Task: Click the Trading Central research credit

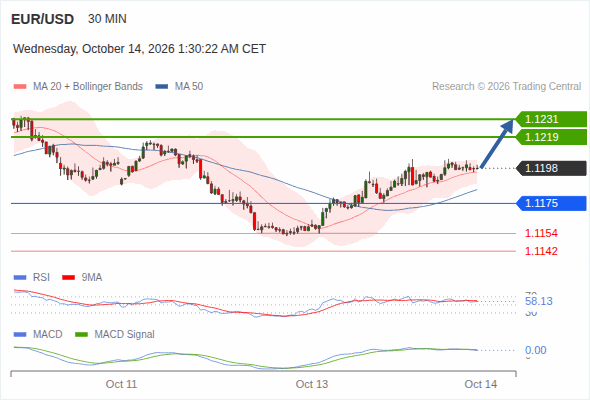Action: click(x=506, y=87)
